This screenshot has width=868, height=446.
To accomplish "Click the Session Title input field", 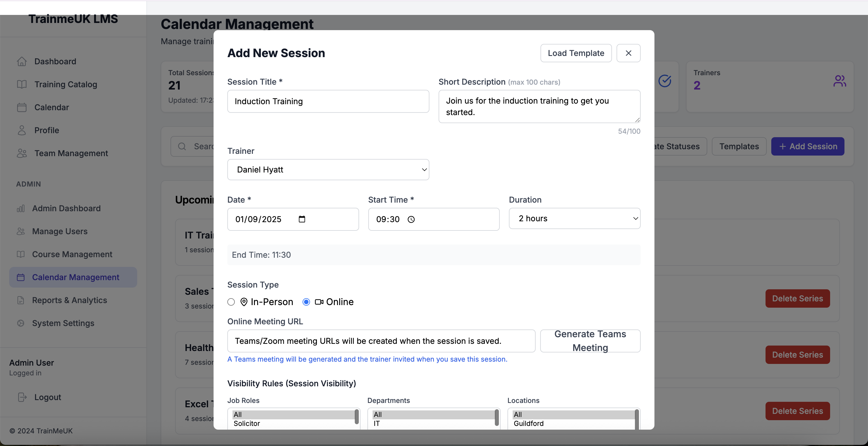I will point(328,101).
